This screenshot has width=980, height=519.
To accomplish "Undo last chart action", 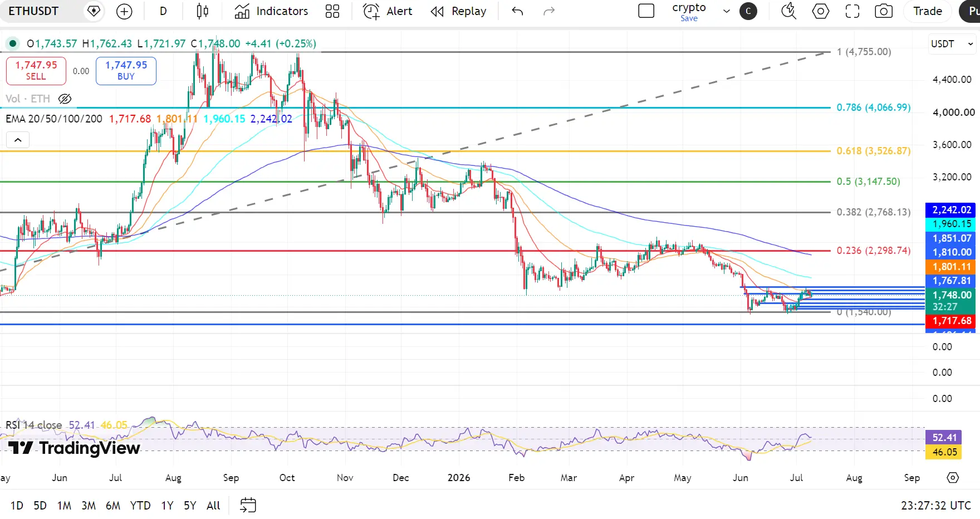I will (517, 11).
